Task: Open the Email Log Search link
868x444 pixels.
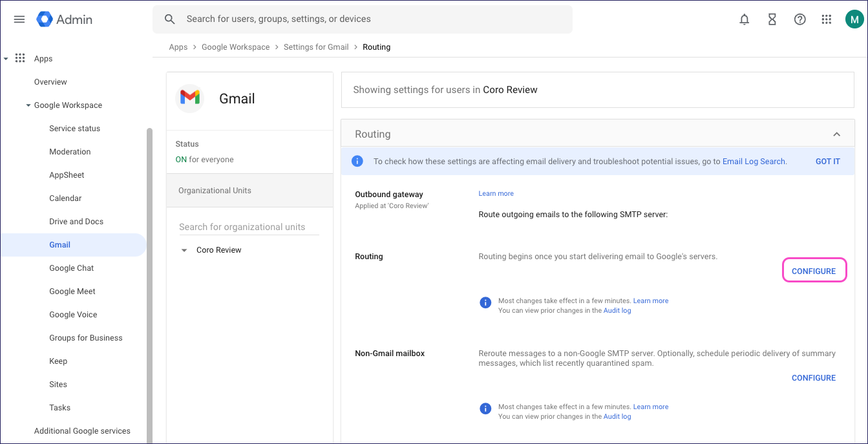Action: (754, 162)
